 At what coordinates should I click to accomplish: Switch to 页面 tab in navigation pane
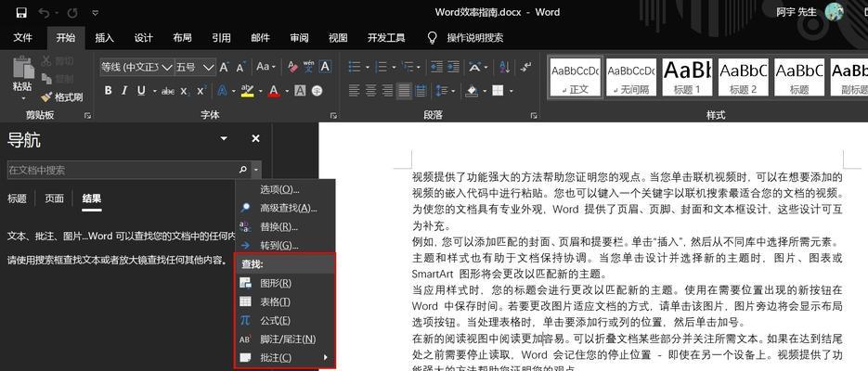click(x=54, y=198)
